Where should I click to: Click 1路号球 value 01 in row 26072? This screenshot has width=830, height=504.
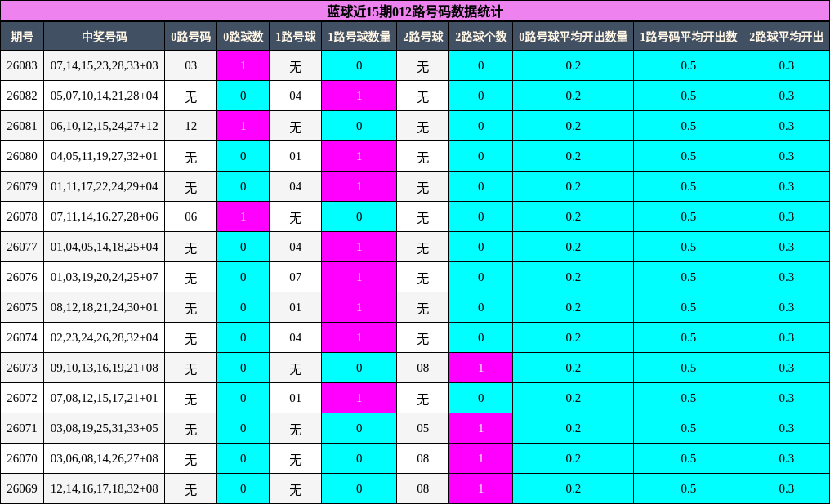click(296, 398)
